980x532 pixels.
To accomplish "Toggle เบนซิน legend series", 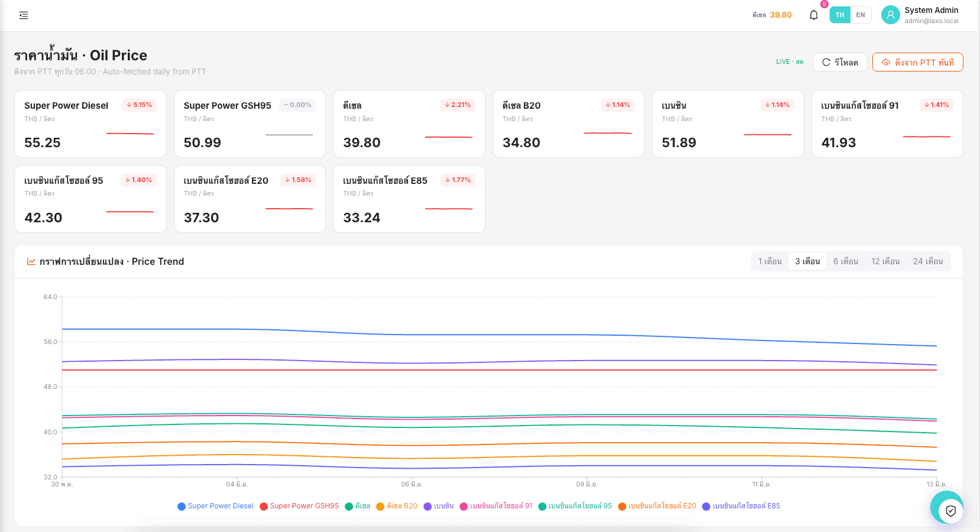I will [x=439, y=506].
